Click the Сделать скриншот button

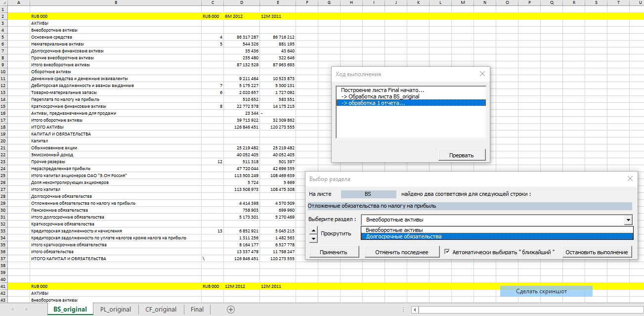546,291
